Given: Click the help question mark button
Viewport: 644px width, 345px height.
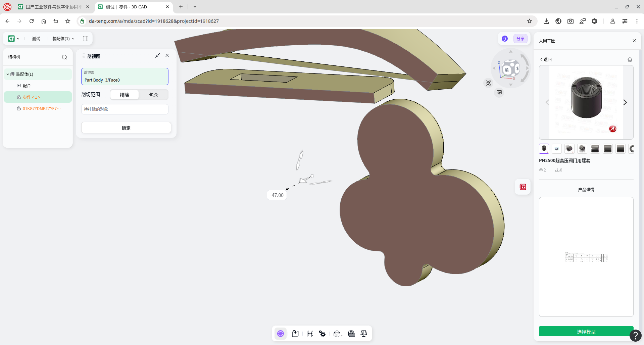Looking at the screenshot, I should tap(636, 335).
